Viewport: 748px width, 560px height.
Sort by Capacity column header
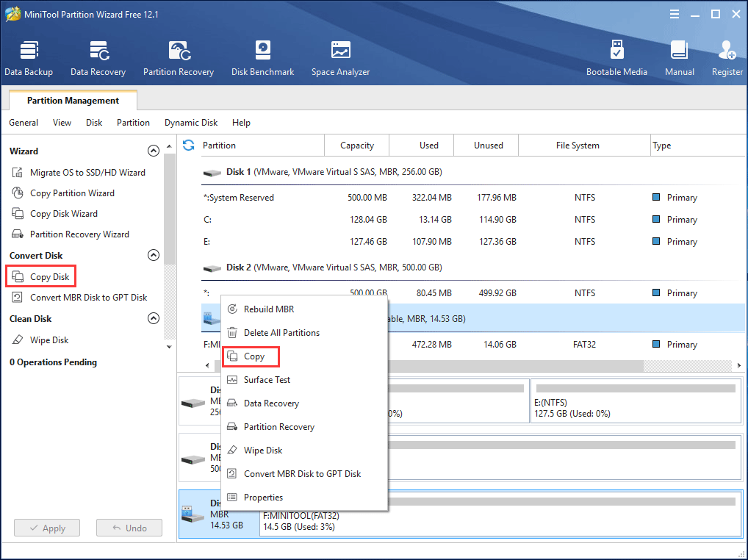point(357,145)
